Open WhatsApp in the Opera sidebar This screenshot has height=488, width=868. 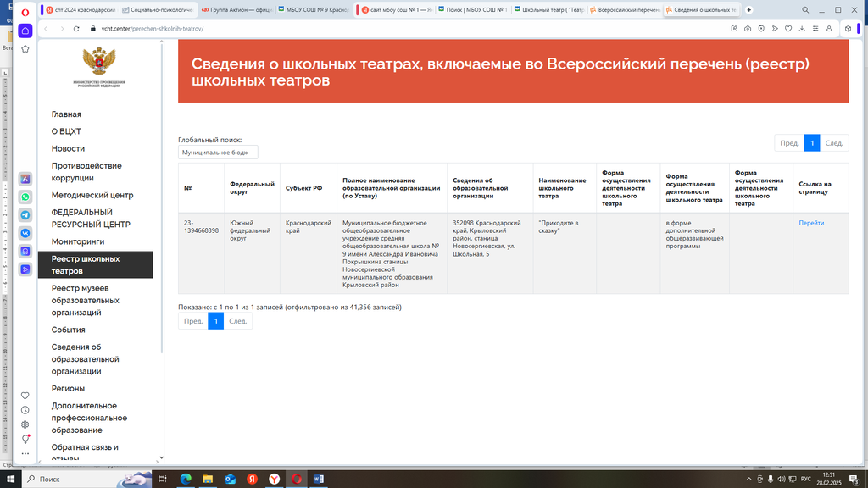(25, 197)
